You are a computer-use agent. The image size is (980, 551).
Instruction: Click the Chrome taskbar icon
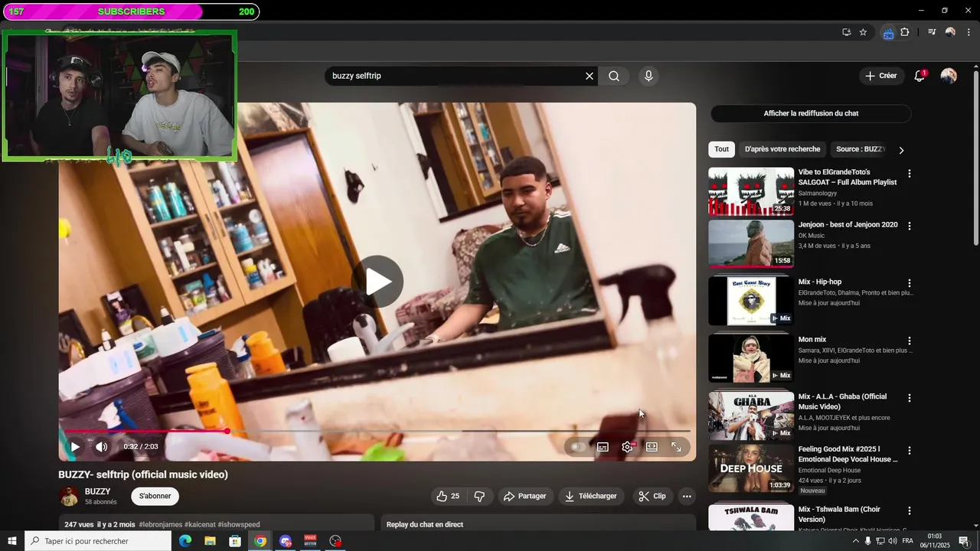coord(260,541)
